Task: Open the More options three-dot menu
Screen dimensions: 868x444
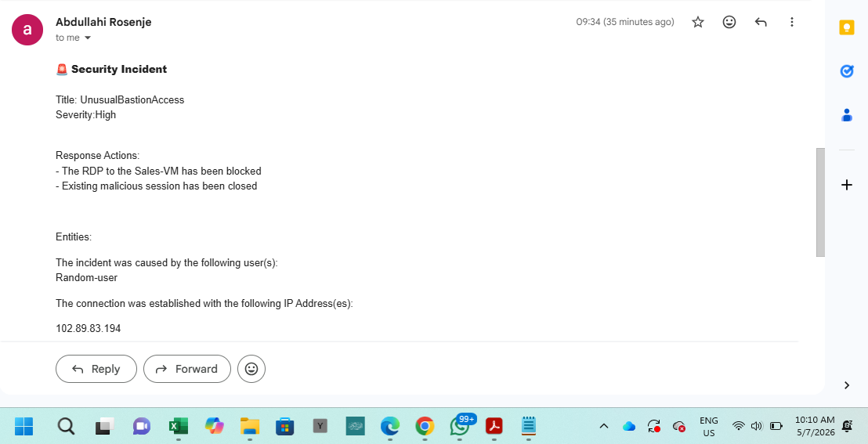Action: tap(791, 22)
